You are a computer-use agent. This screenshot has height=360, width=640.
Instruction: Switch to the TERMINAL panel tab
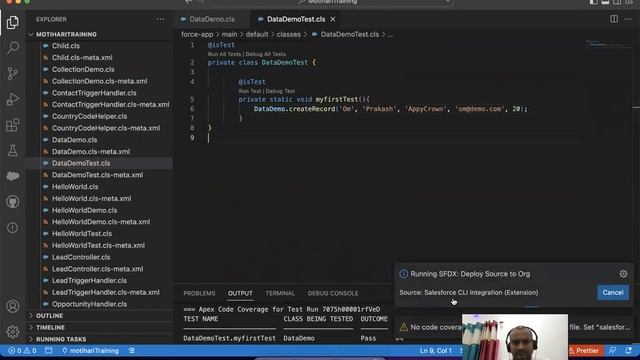(x=280, y=293)
